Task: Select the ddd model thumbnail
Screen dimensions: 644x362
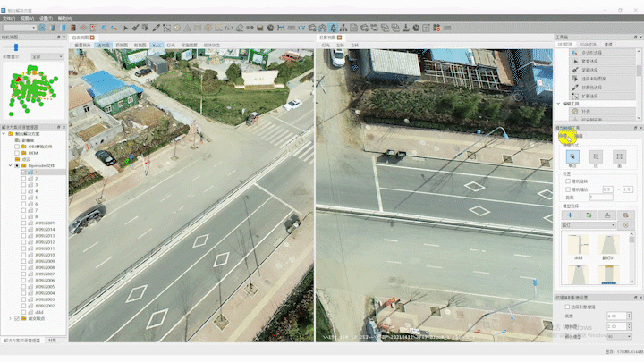Action: [x=579, y=248]
